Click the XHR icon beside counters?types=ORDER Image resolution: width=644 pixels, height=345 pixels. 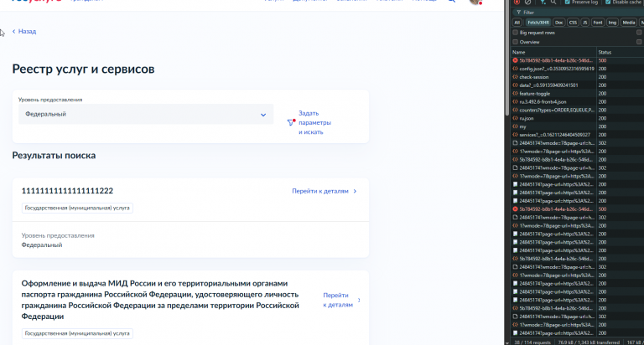point(515,110)
